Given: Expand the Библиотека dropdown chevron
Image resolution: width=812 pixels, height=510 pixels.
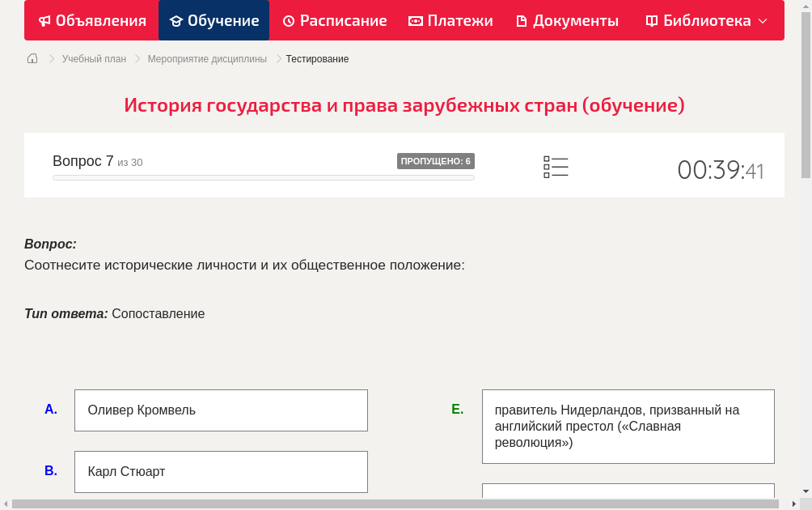Looking at the screenshot, I should pyautogui.click(x=763, y=22).
